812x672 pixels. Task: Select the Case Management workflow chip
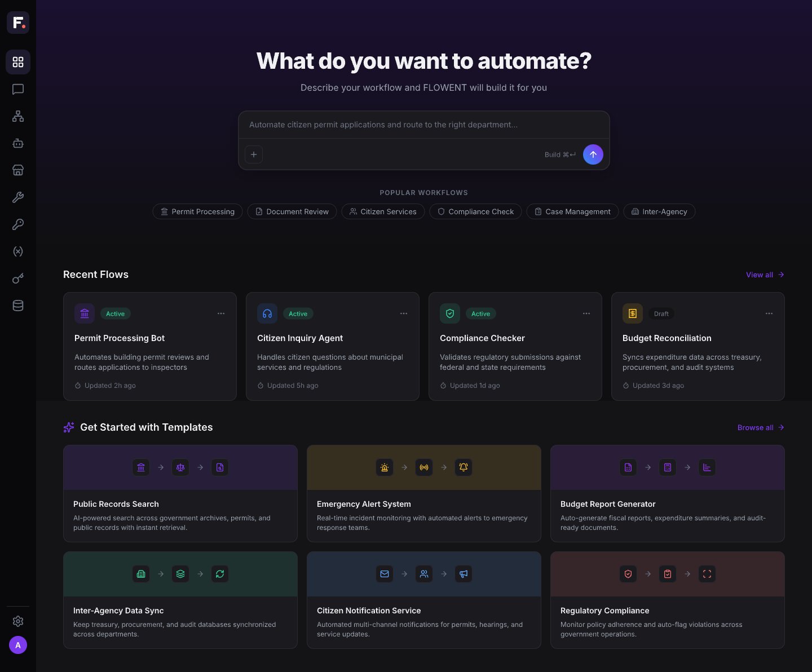click(572, 211)
